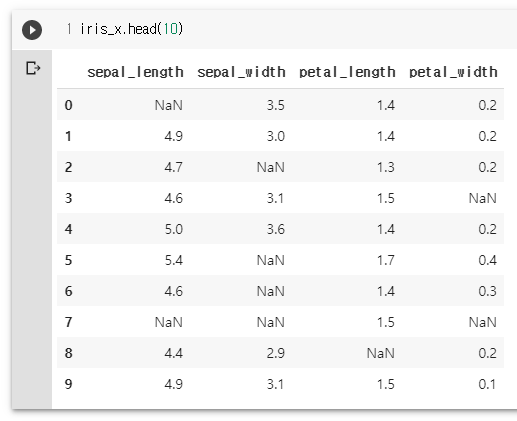Click the NaN sepal_length value in row 0
Image resolution: width=517 pixels, height=421 pixels.
point(169,105)
